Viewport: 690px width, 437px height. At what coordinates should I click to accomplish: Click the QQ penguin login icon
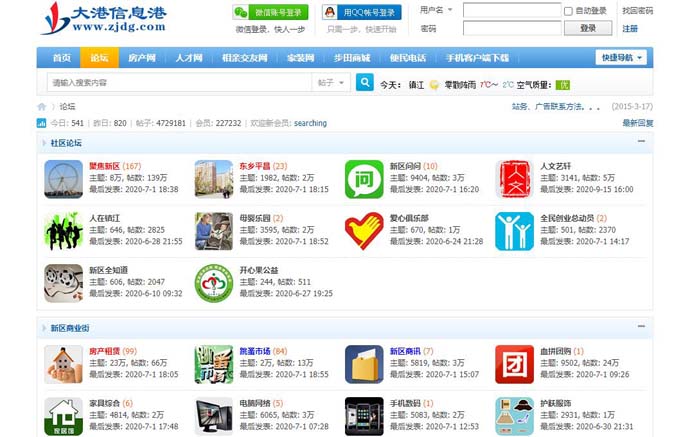point(330,12)
